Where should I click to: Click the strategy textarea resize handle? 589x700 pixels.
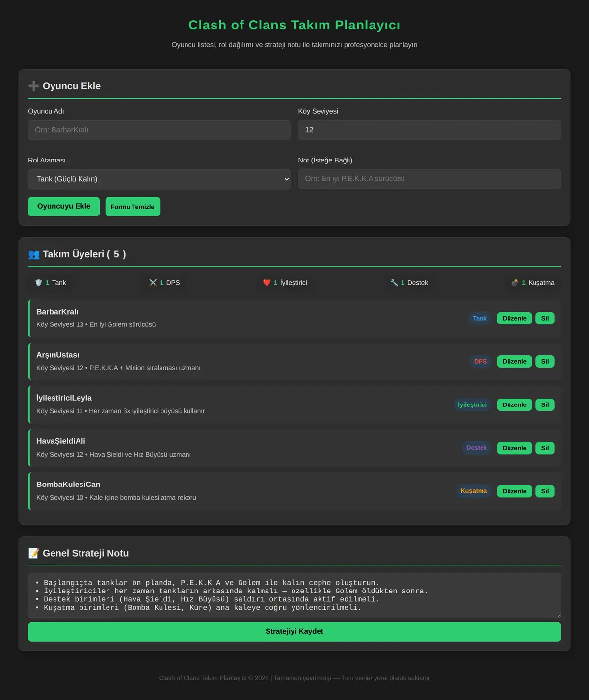click(x=558, y=615)
